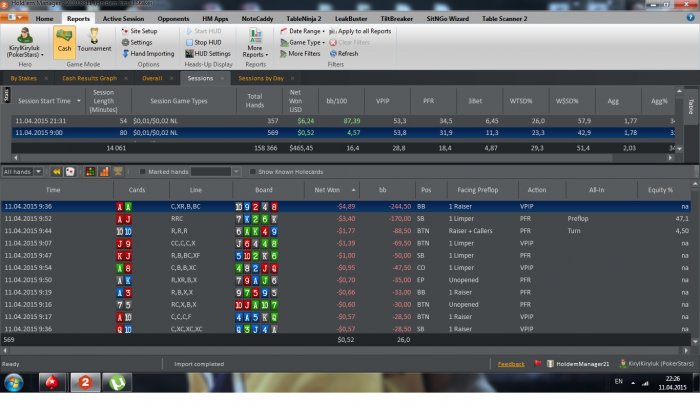Open the Windows Start button
This screenshot has width=700, height=409.
[14, 383]
